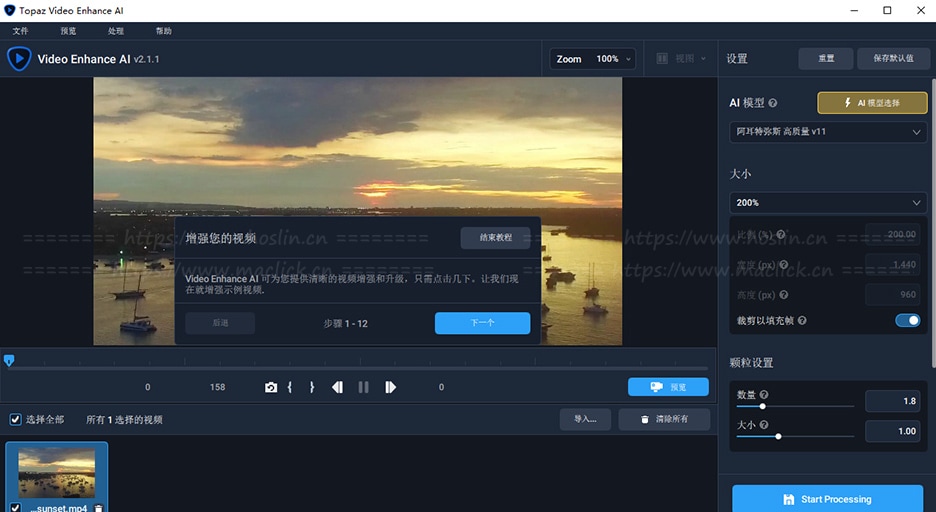Click the 步骤 1 - 12 step text
This screenshot has height=512, width=936.
pos(346,323)
